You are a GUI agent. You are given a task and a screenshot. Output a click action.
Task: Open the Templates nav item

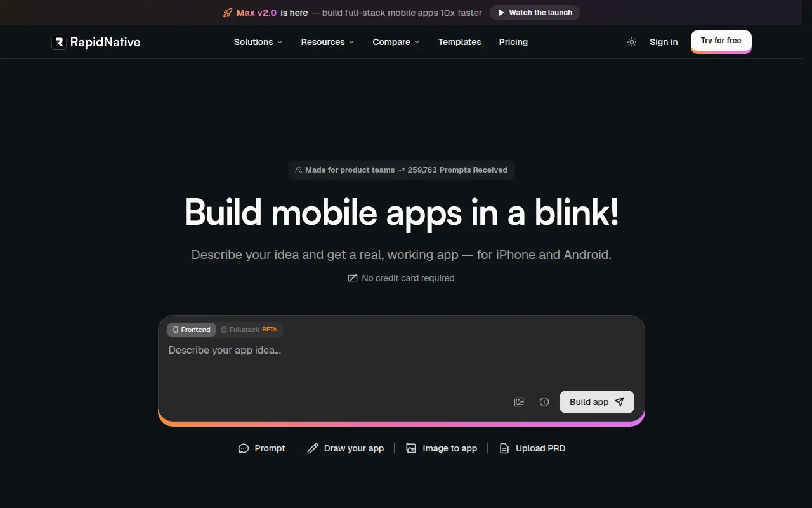pyautogui.click(x=459, y=42)
